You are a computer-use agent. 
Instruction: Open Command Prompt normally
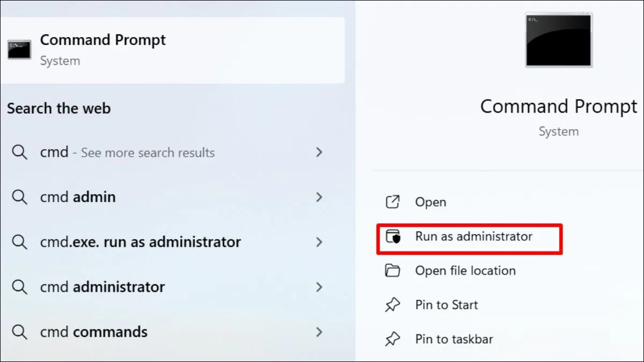coord(431,202)
